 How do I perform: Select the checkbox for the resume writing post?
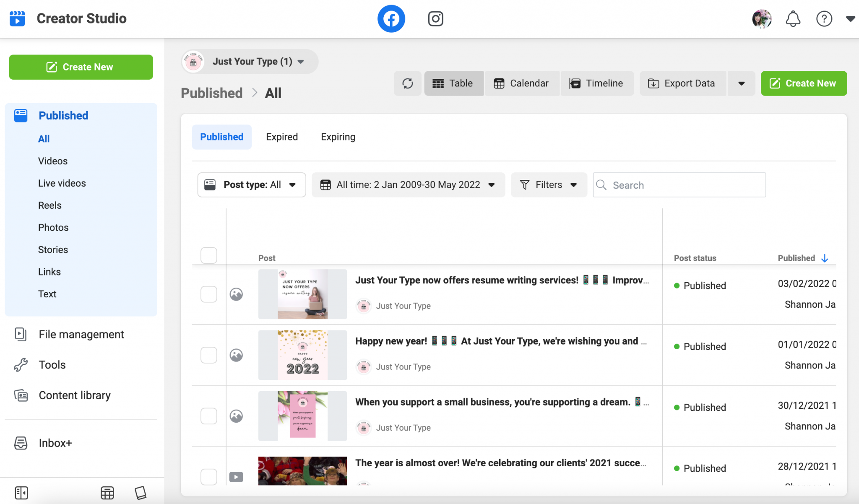208,294
